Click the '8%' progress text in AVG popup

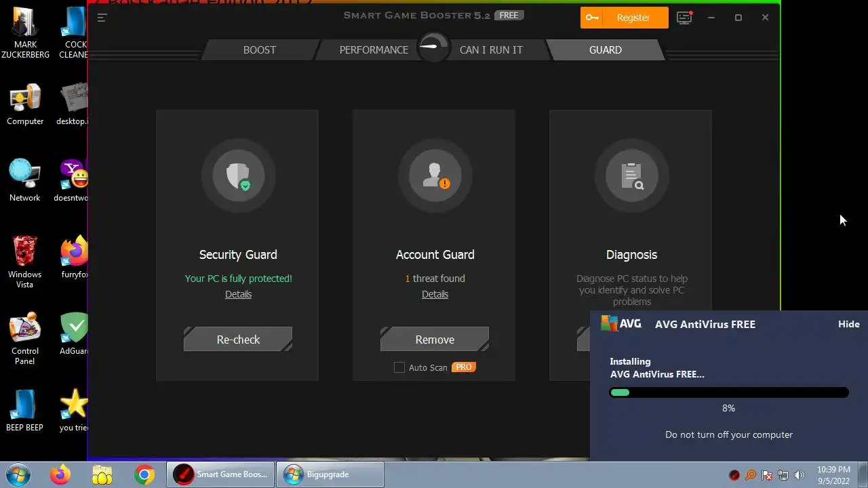[x=728, y=408]
